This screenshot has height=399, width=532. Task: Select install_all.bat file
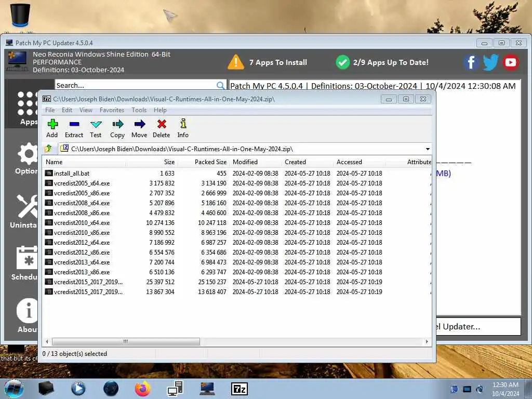(67, 174)
